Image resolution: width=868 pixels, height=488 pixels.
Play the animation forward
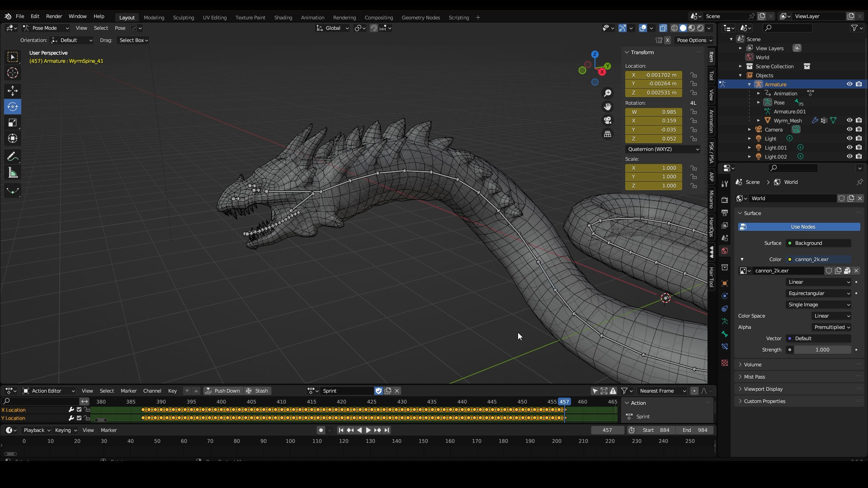[368, 430]
